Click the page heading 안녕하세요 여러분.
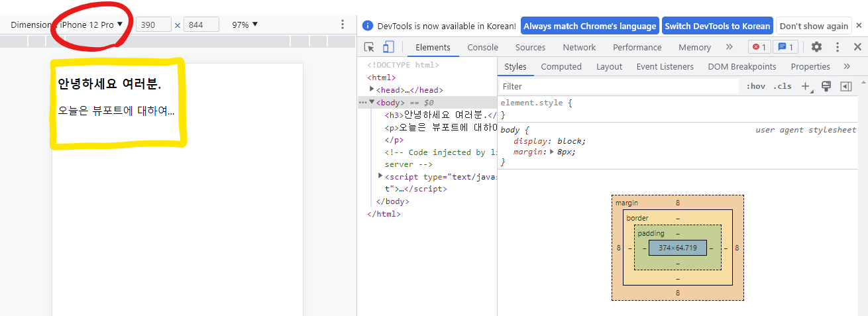 (x=109, y=85)
